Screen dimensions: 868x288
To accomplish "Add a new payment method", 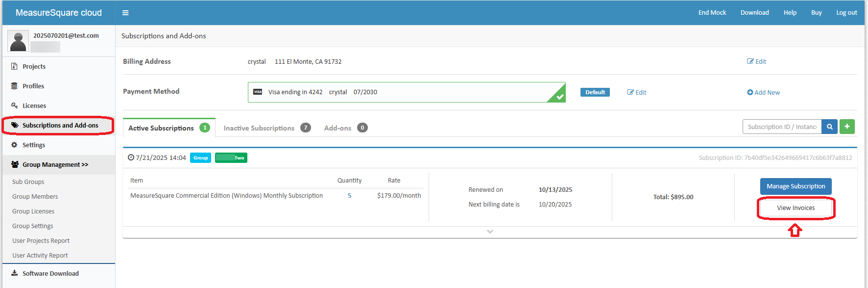I will [x=763, y=92].
